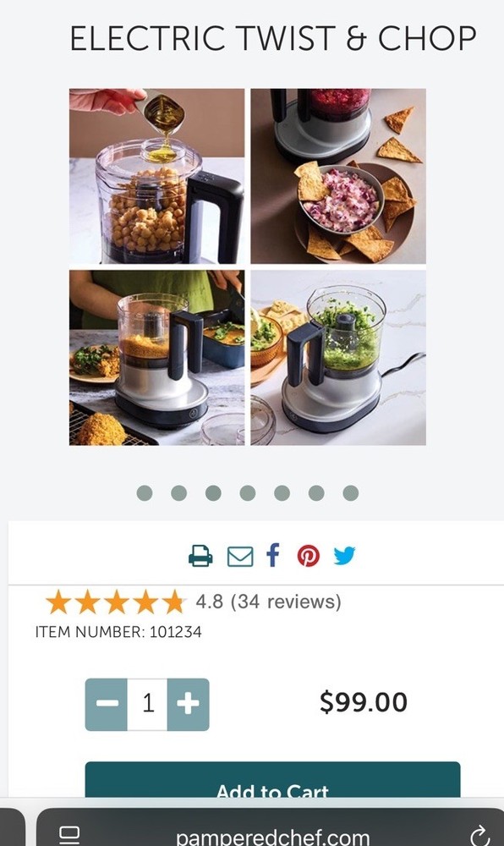Select the quantity input field
This screenshot has width=504, height=846.
148,704
